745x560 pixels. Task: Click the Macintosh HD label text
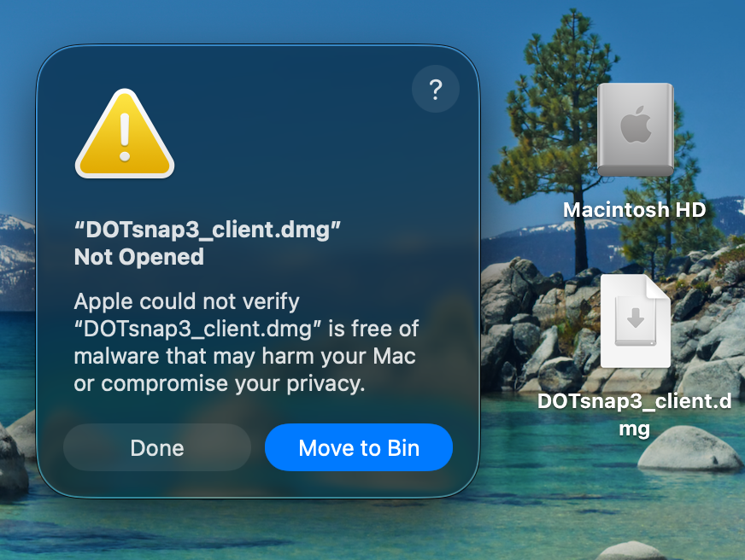tap(634, 209)
